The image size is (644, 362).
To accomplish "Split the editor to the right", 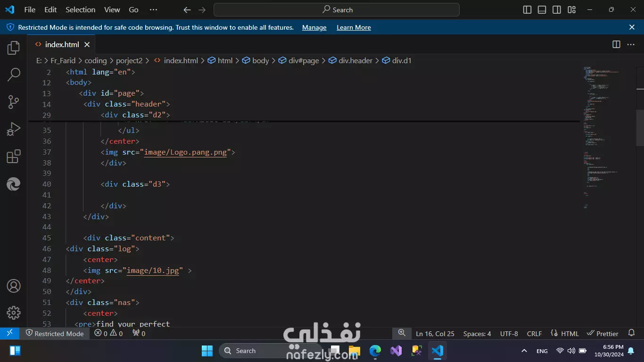I will pyautogui.click(x=616, y=44).
